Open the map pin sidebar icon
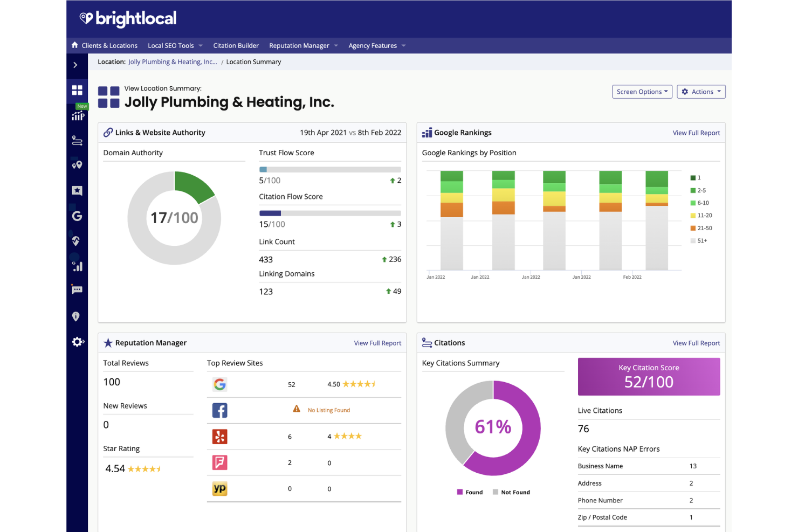The height and width of the screenshot is (532, 798). [x=76, y=316]
